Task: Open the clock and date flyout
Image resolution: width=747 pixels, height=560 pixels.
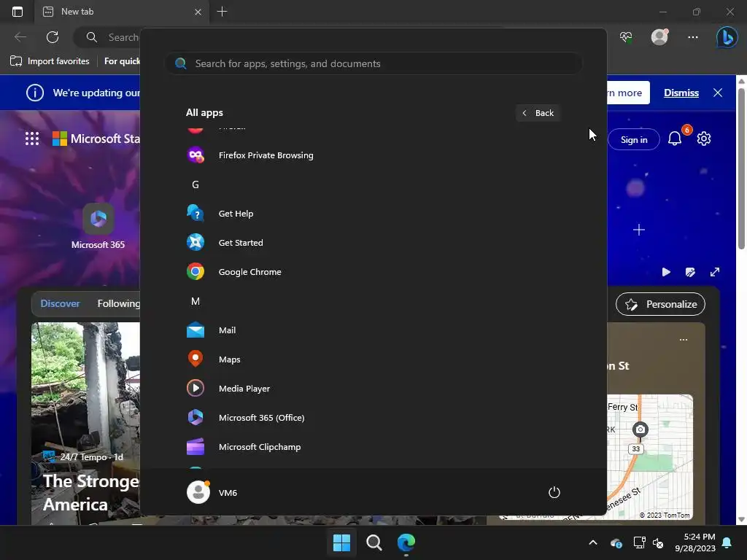Action: click(x=695, y=542)
